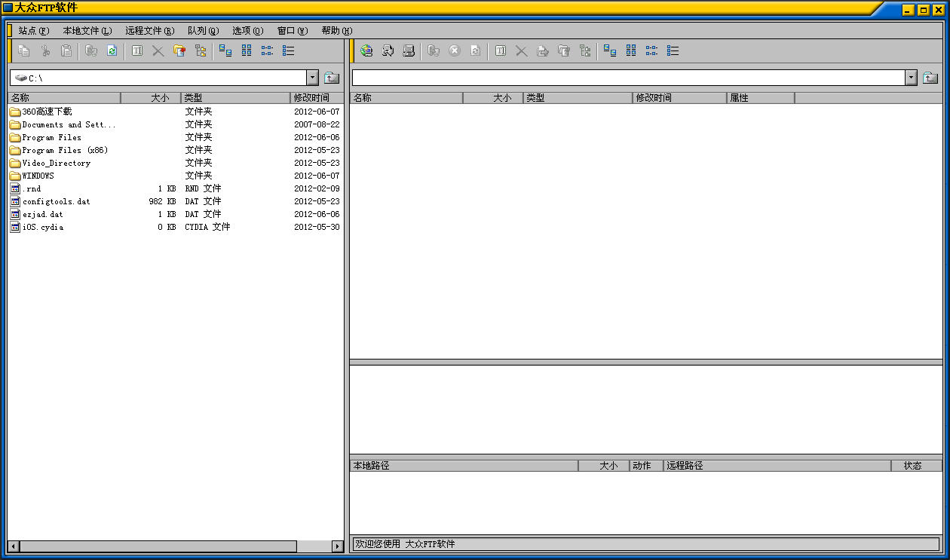Switch local pane to details view
This screenshot has height=560, width=950.
[x=289, y=50]
